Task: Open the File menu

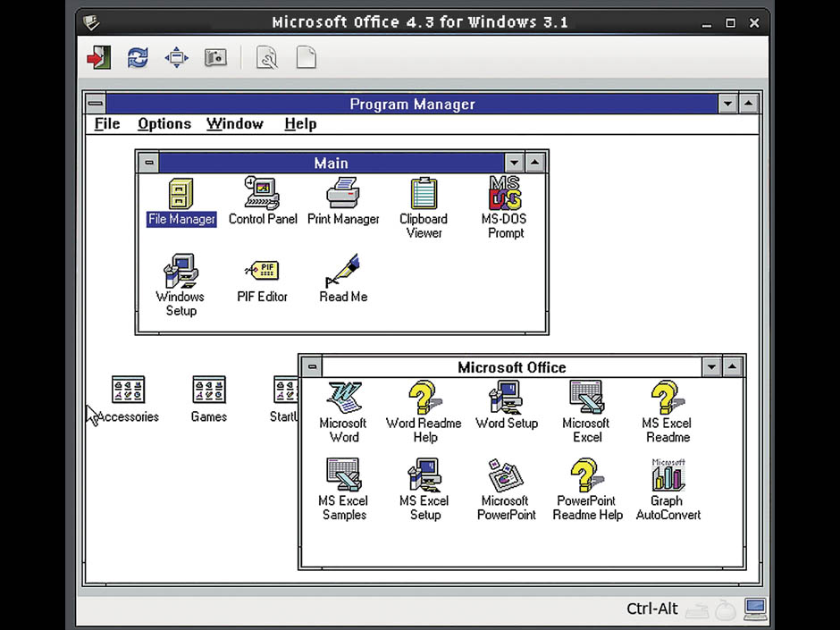Action: pyautogui.click(x=107, y=123)
